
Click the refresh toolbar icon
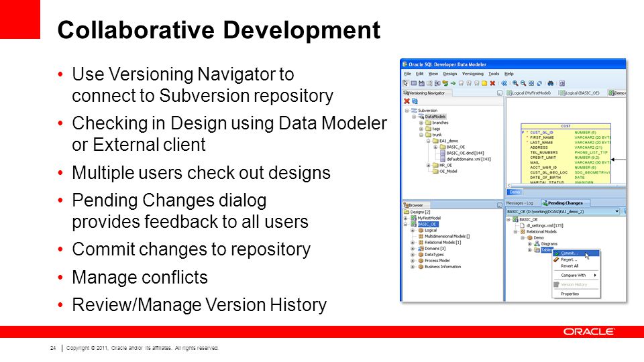pos(539,83)
